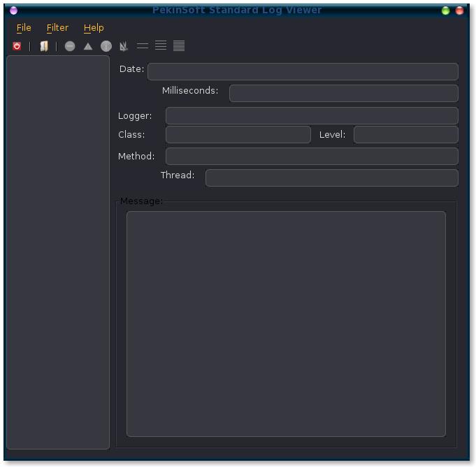Toggle the warning triangle filter icon
476x467 pixels.
coord(88,46)
